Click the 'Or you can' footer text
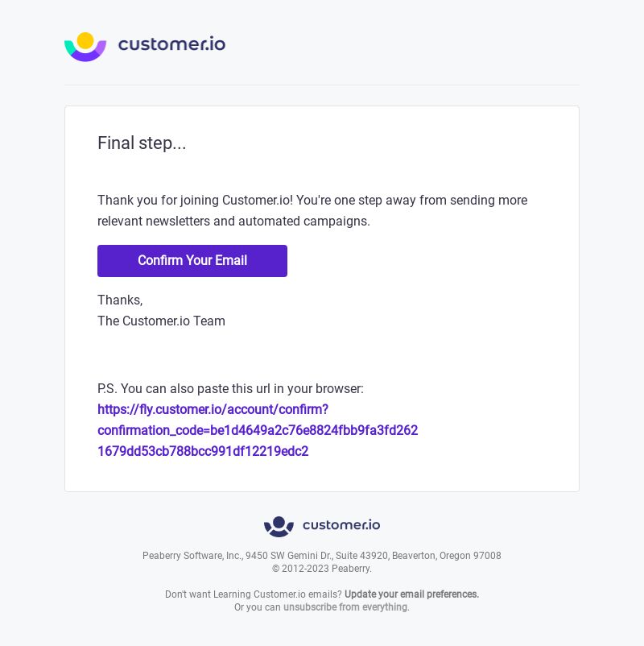The width and height of the screenshot is (644, 646). click(x=258, y=607)
